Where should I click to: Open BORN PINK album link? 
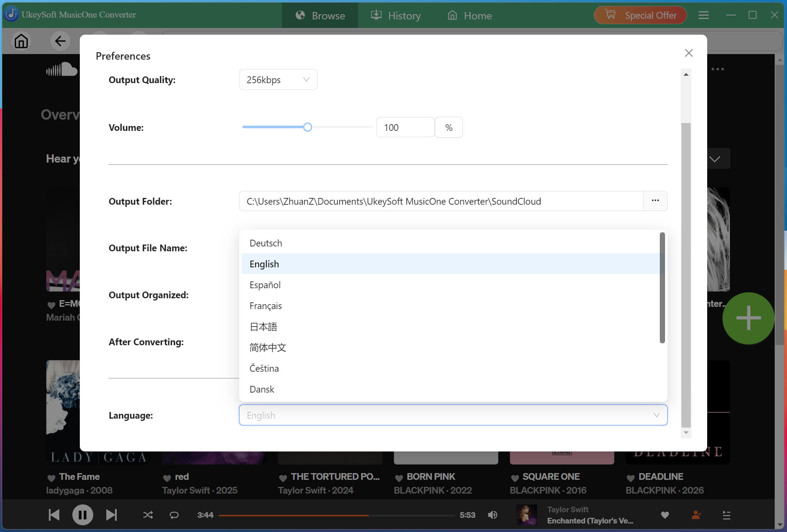[x=431, y=476]
